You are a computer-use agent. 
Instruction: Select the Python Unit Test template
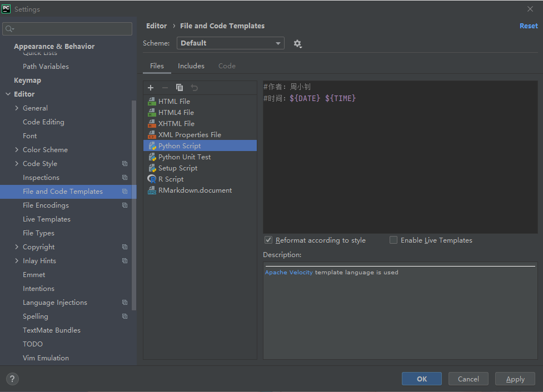point(184,157)
